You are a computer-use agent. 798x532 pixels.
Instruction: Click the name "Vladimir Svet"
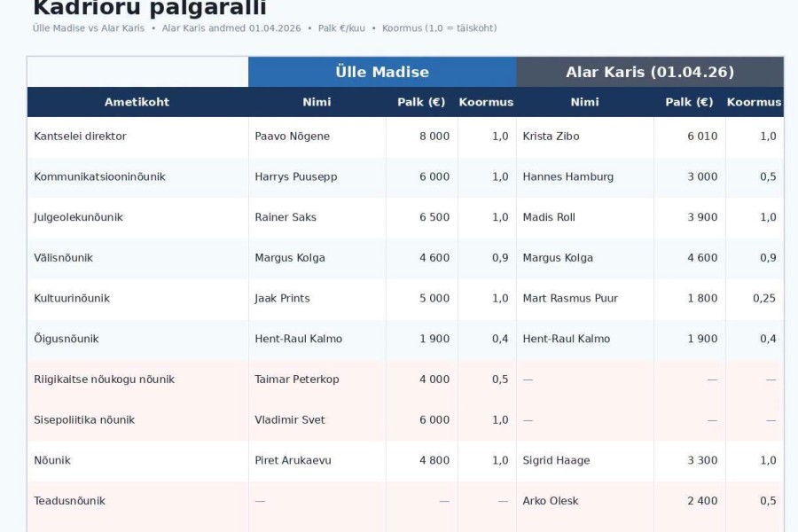point(290,420)
